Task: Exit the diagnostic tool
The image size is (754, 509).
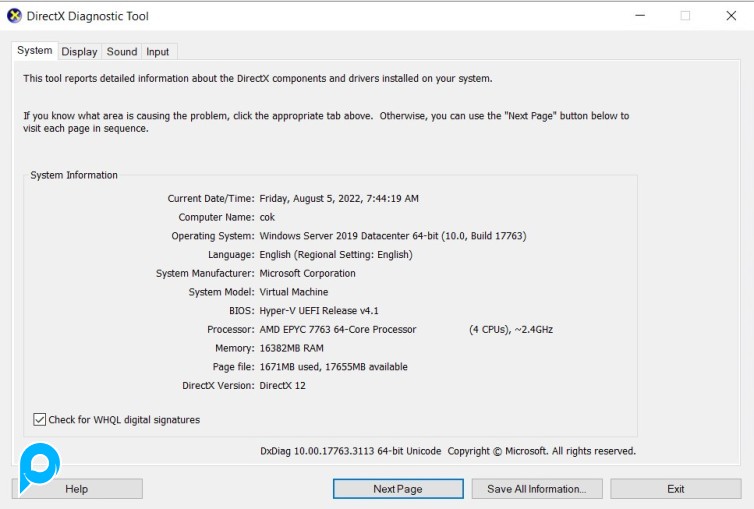Action: pyautogui.click(x=676, y=489)
